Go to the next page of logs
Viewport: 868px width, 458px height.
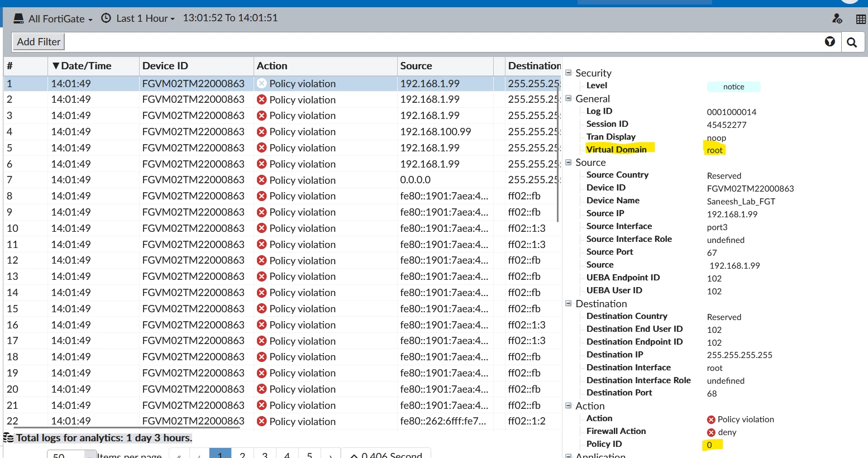click(x=331, y=454)
